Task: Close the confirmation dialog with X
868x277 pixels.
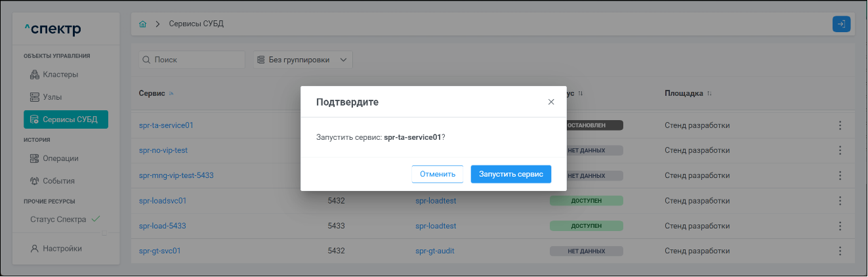Action: click(x=551, y=102)
